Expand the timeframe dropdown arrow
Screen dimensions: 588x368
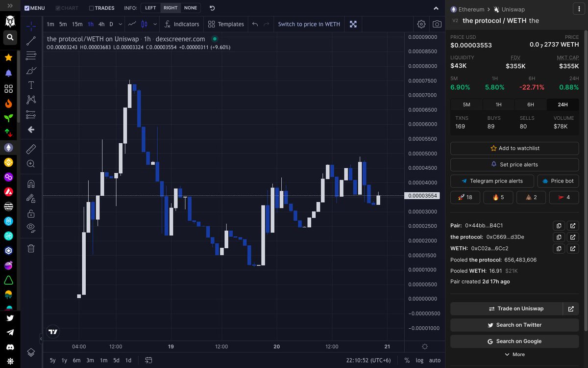pyautogui.click(x=121, y=24)
